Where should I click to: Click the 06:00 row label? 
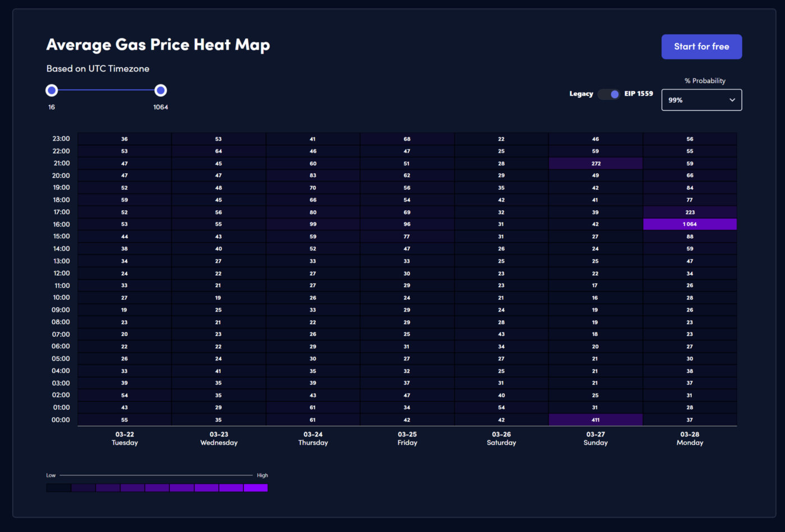click(61, 346)
